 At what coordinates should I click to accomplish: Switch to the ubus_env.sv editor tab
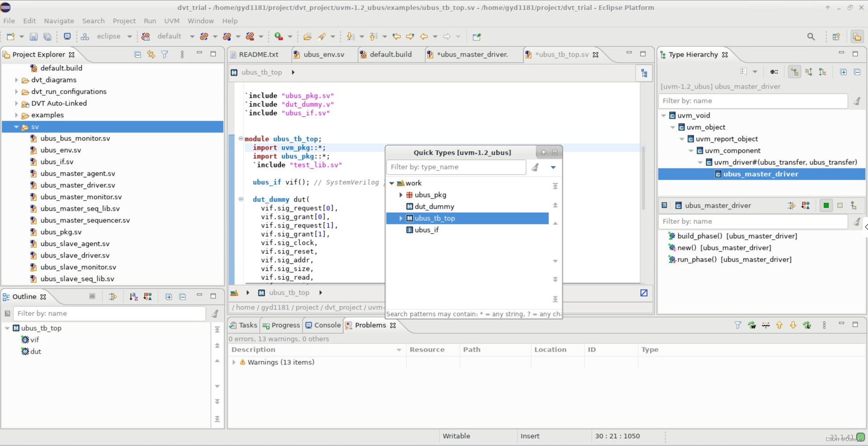point(324,54)
